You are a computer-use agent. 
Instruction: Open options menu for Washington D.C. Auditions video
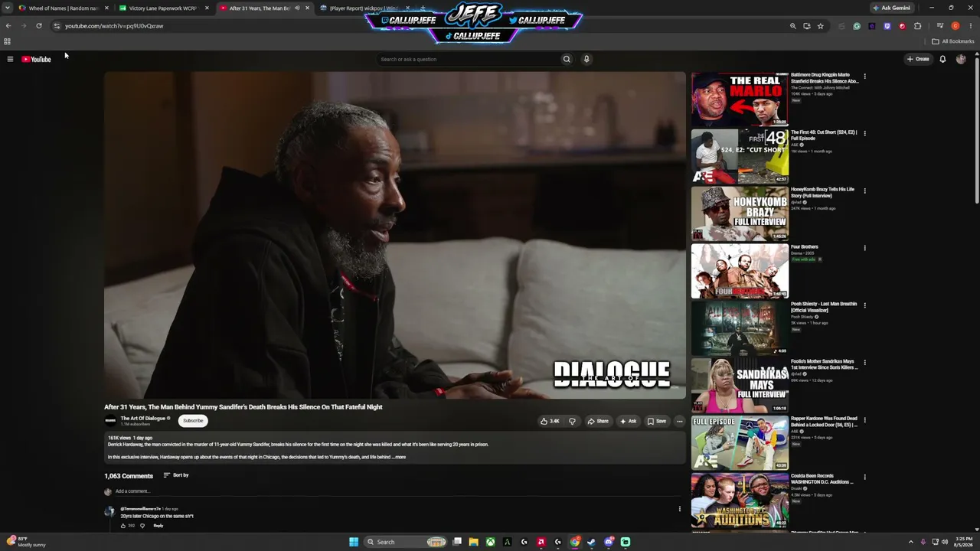[x=864, y=477]
